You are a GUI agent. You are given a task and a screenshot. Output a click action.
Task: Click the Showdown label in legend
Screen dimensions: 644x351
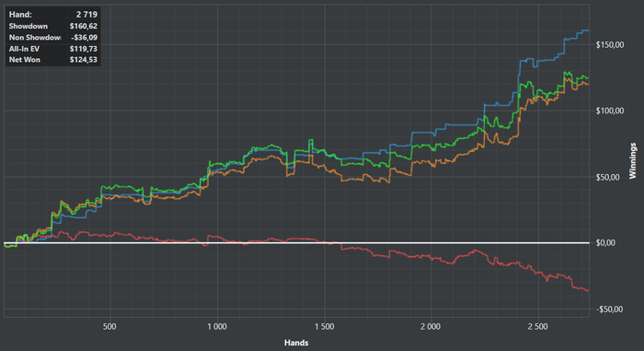(29, 26)
